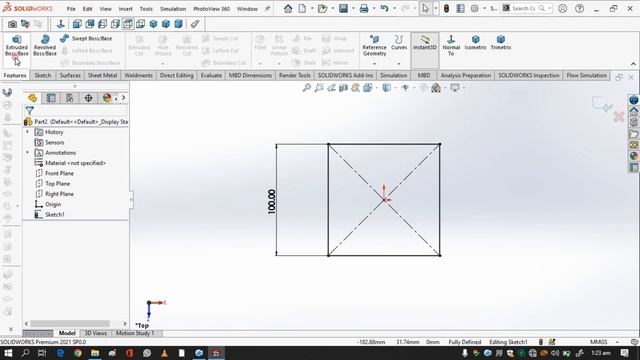Expand the History tree node
Image resolution: width=640 pixels, height=360 pixels.
[27, 132]
